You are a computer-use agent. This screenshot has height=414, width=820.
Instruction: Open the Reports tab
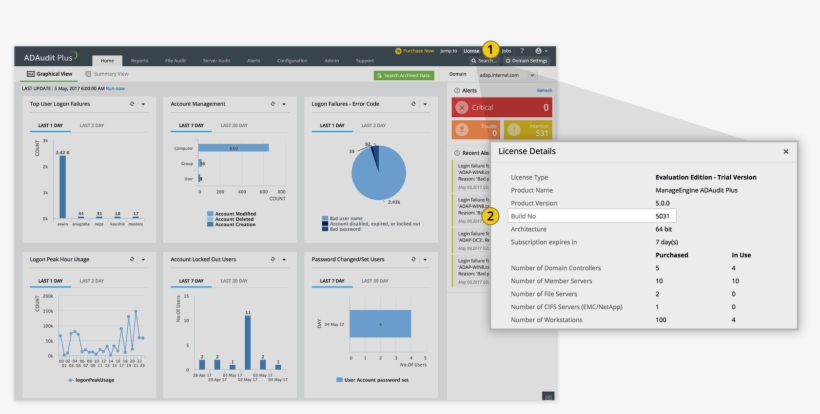[139, 61]
